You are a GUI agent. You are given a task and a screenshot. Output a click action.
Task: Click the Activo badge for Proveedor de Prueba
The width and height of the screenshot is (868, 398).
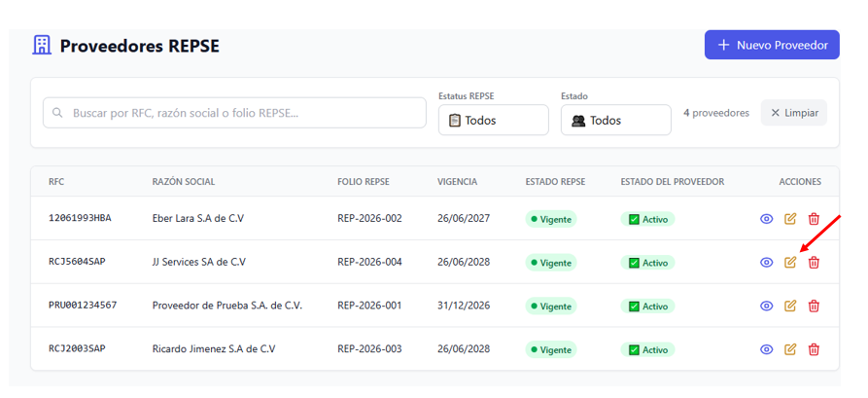tap(647, 306)
